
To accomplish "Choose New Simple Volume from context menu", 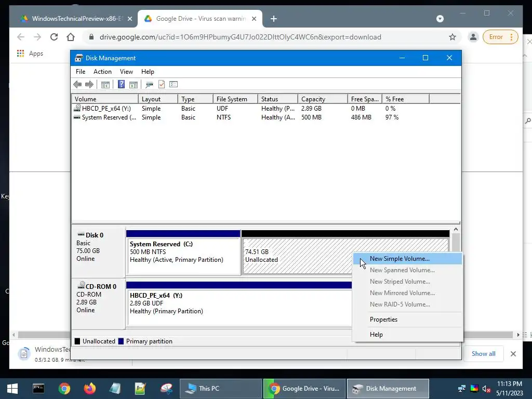I will 407,259.
